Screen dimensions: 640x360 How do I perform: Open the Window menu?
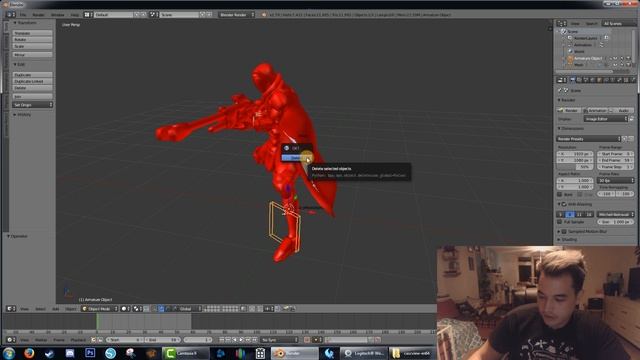(58, 15)
